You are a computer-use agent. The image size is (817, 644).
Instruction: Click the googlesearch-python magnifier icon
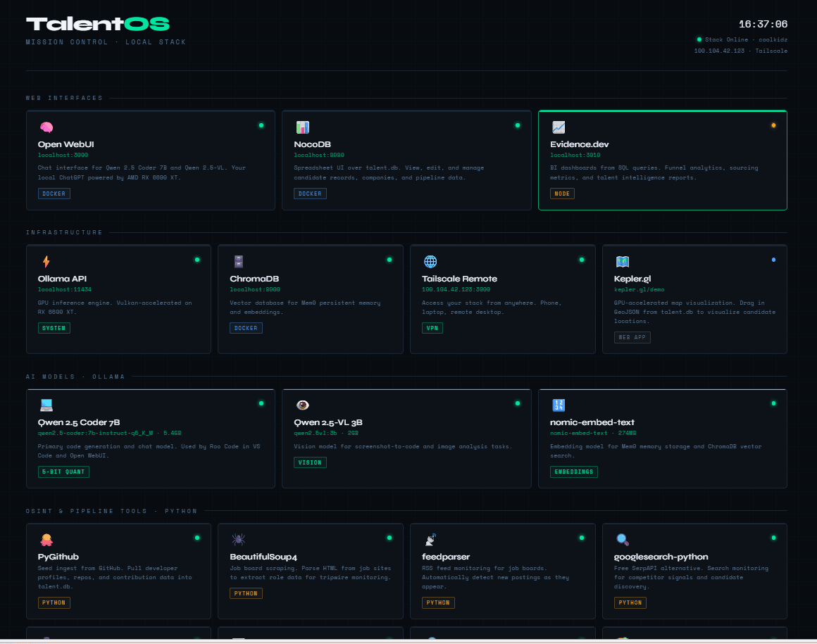[623, 539]
